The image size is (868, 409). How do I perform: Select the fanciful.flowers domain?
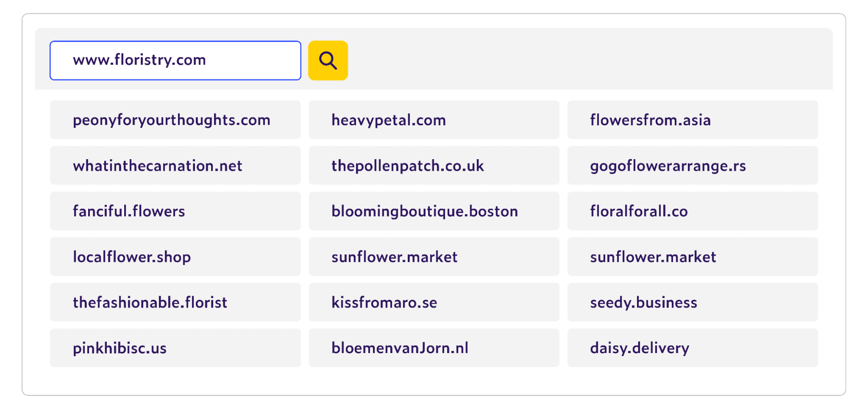coord(175,211)
